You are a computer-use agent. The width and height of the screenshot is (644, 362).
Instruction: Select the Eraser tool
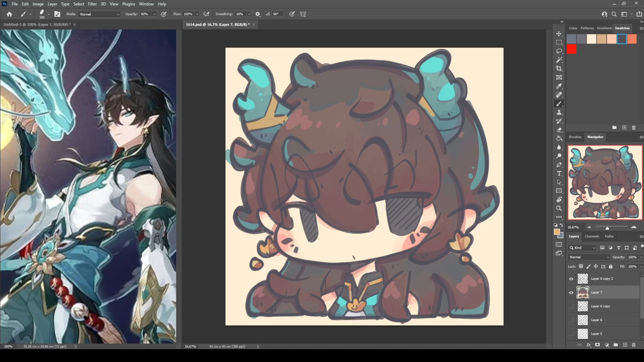559,130
